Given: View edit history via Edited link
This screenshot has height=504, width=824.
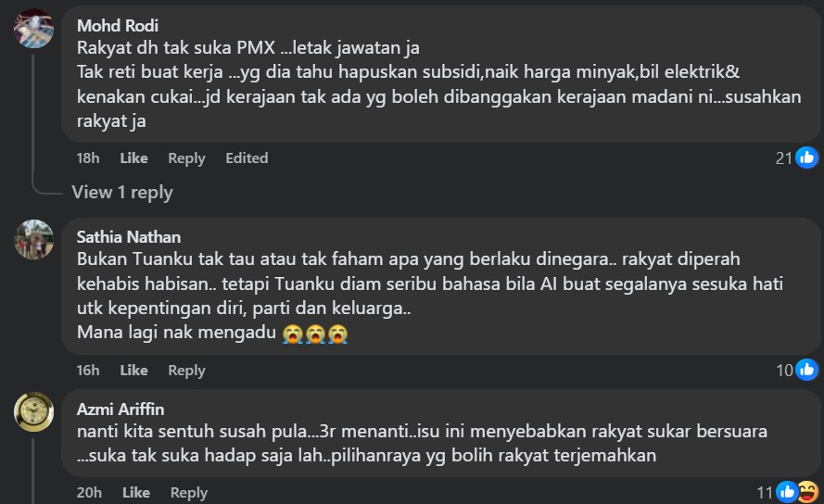Looking at the screenshot, I should [247, 158].
